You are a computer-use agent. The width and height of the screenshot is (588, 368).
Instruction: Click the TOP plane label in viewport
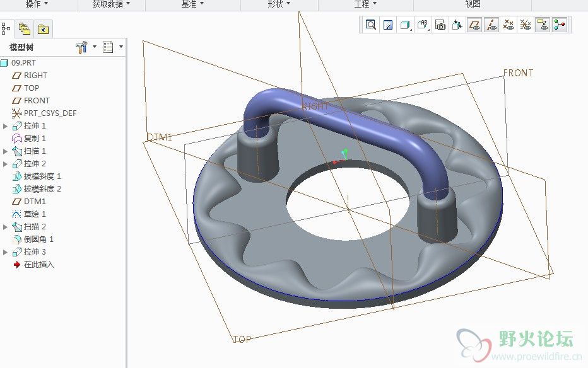[x=242, y=340]
